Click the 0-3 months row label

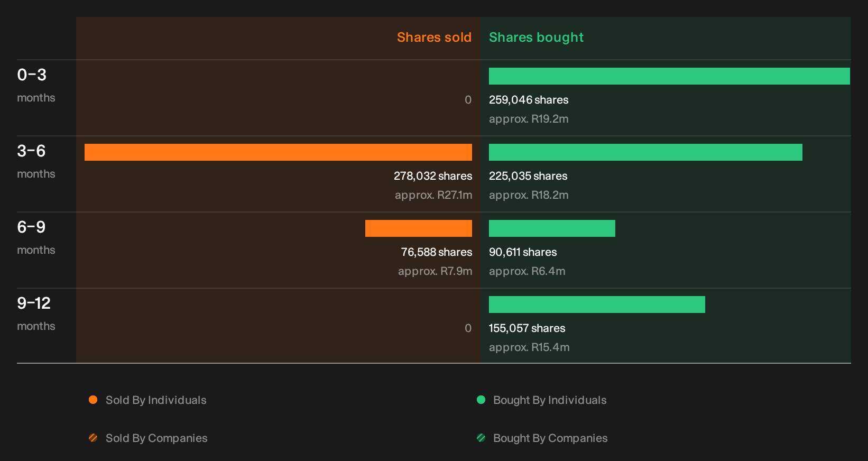pyautogui.click(x=36, y=85)
